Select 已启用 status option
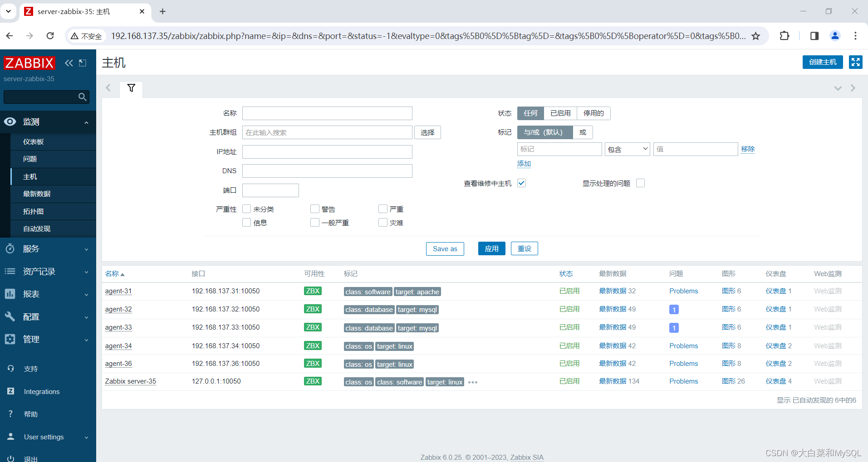 coord(560,113)
